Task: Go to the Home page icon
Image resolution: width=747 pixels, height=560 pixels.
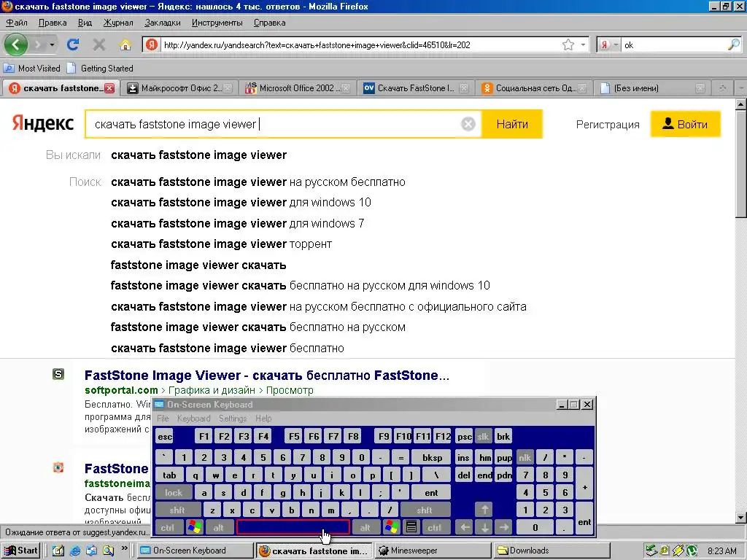Action: tap(125, 44)
